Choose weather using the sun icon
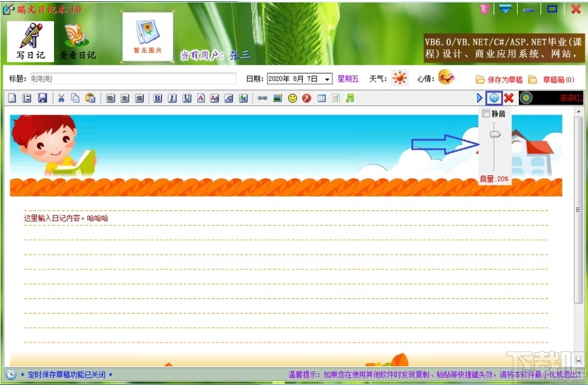 [x=399, y=78]
